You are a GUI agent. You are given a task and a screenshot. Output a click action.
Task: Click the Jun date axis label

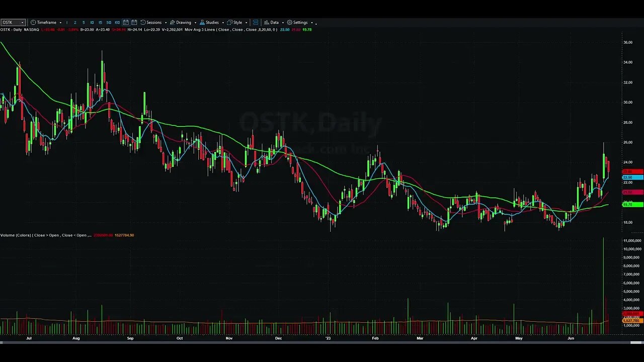pyautogui.click(x=570, y=338)
